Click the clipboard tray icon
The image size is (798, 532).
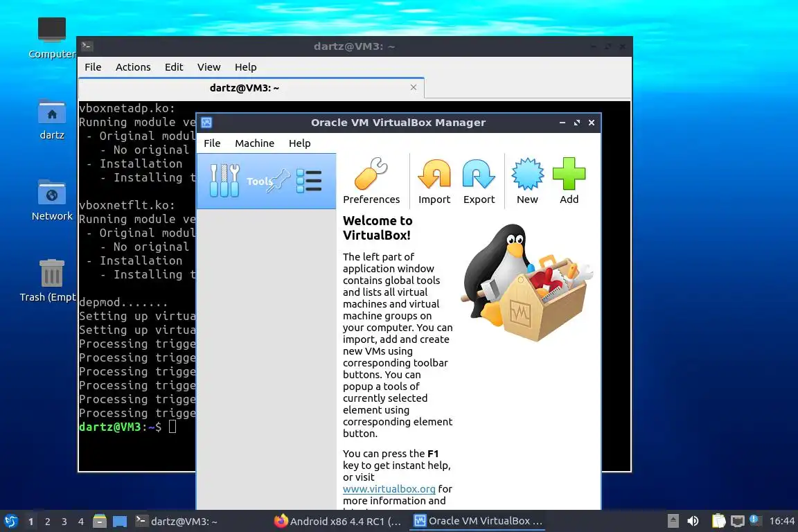tap(718, 521)
